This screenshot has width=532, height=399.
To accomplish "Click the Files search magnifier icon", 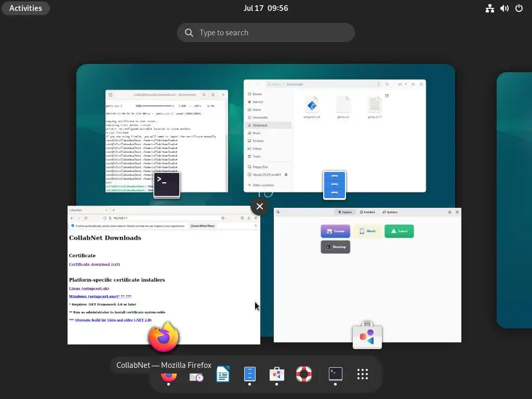I will (x=387, y=84).
